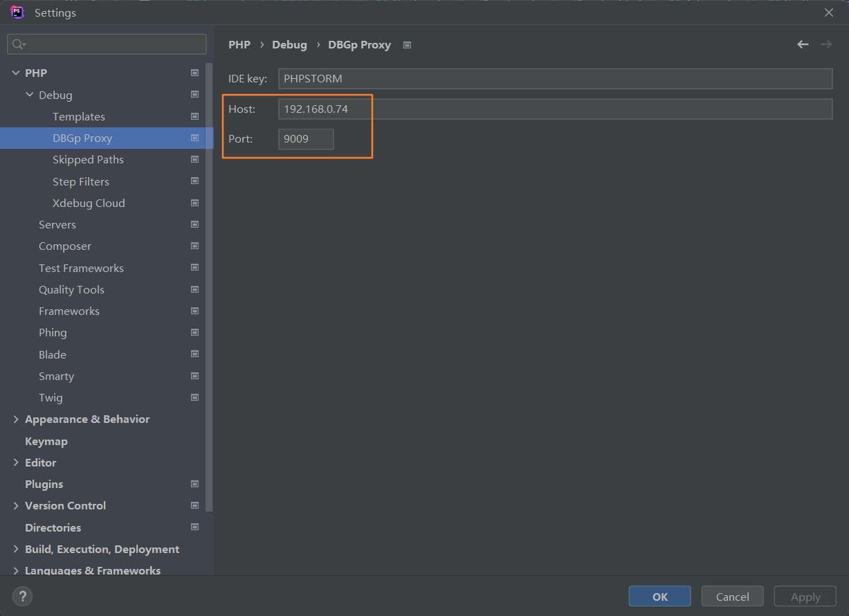Click the search magnifier icon
The height and width of the screenshot is (616, 849).
point(18,44)
